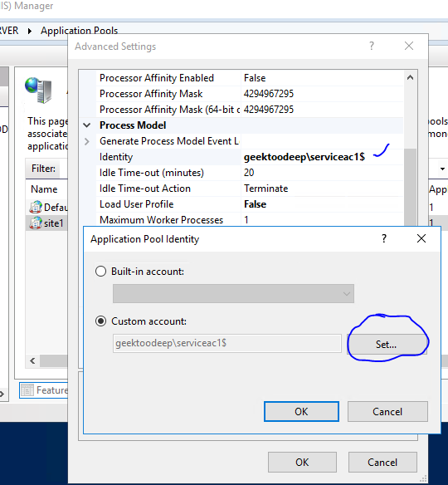This screenshot has height=485, width=448.
Task: Click Application Pools in the breadcrumb
Action: tap(80, 31)
